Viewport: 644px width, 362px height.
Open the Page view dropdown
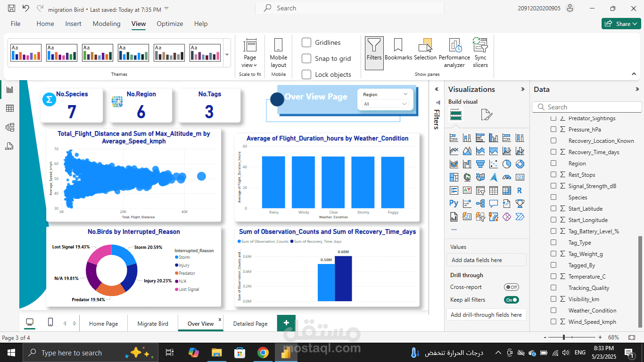(250, 53)
